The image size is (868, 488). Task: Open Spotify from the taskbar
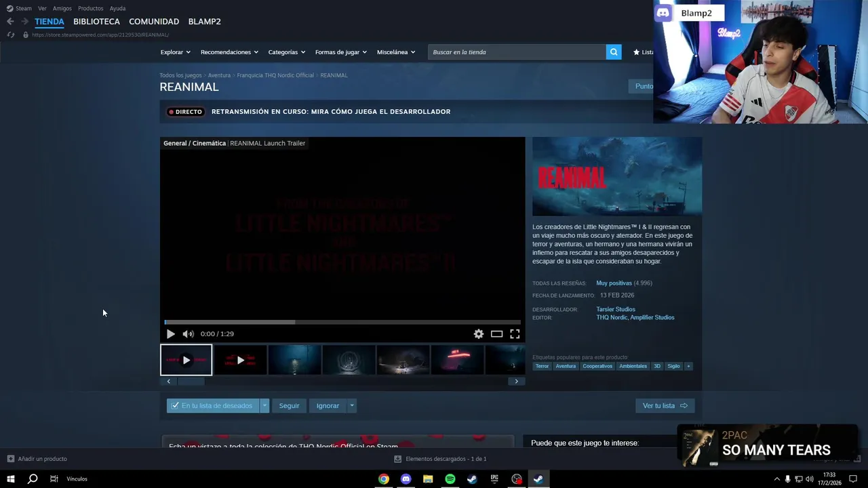pos(450,479)
